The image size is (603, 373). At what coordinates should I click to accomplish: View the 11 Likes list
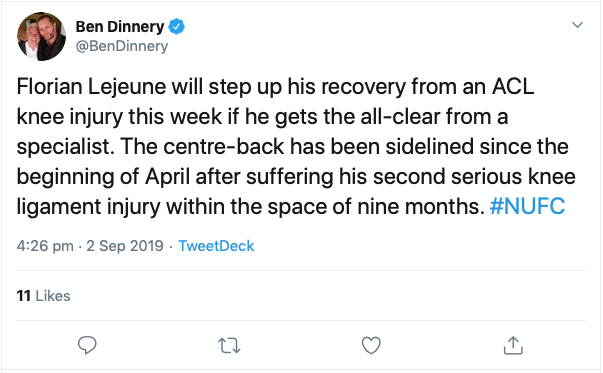point(43,296)
